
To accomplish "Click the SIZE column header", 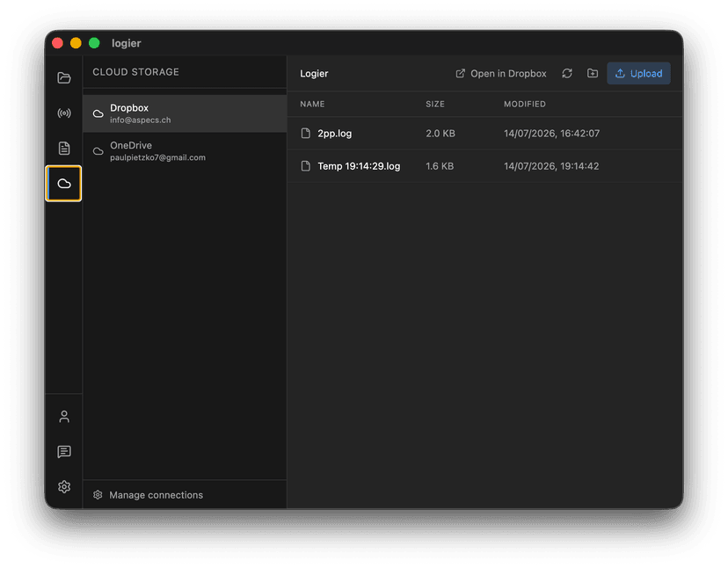I will coord(435,104).
